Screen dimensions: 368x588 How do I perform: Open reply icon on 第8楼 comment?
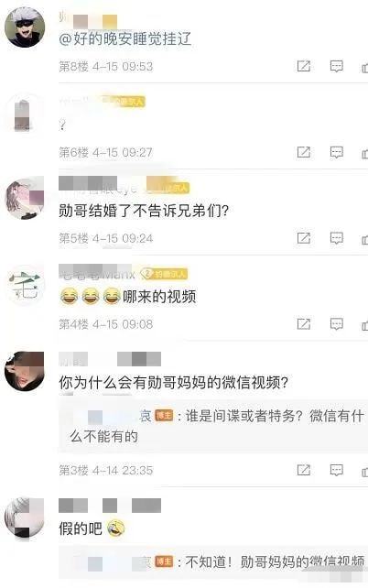click(336, 66)
